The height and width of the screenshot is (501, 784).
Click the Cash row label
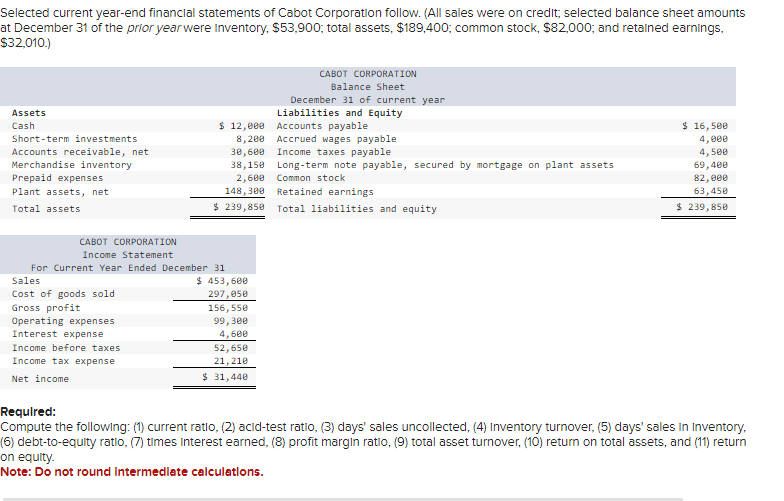coord(23,126)
